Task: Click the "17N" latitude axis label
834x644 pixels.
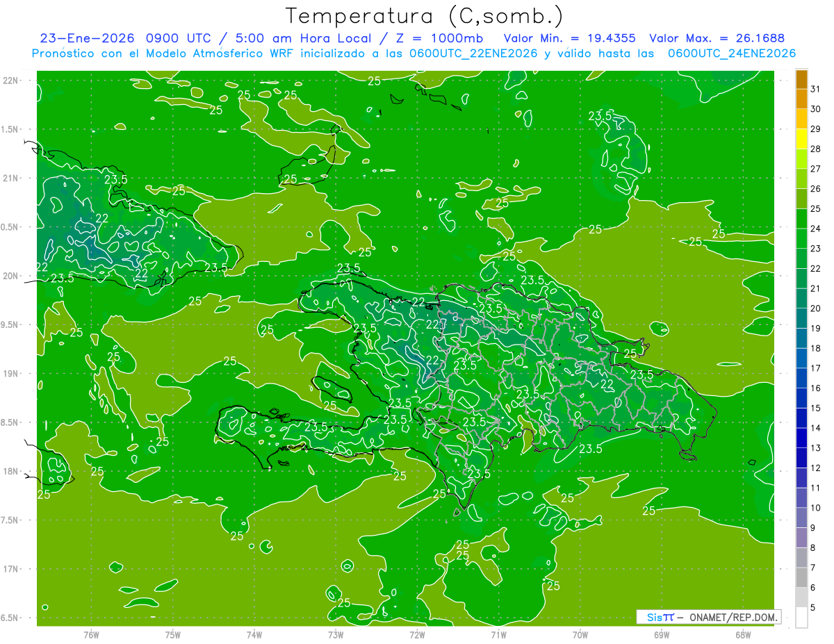Action: point(10,569)
